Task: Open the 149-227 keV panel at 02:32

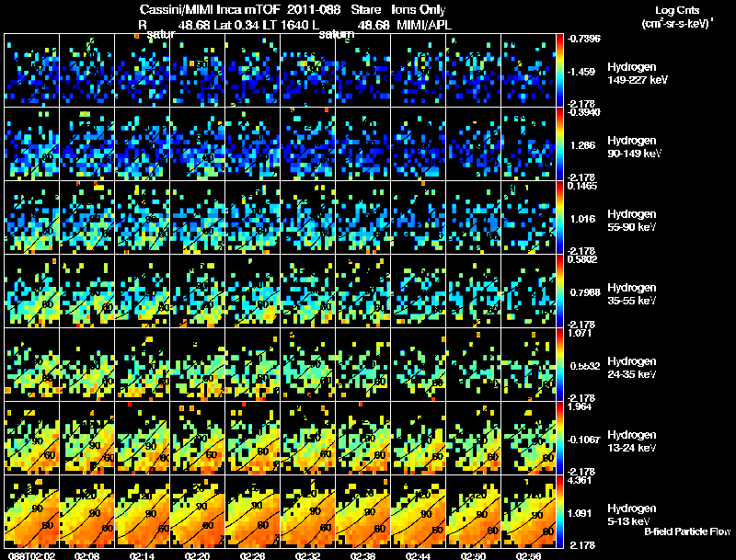Action: pos(307,71)
